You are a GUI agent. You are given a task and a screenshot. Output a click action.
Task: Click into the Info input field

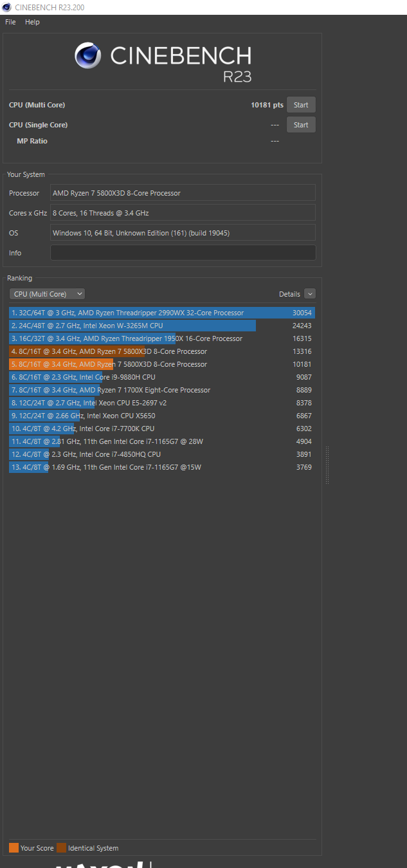tap(183, 253)
